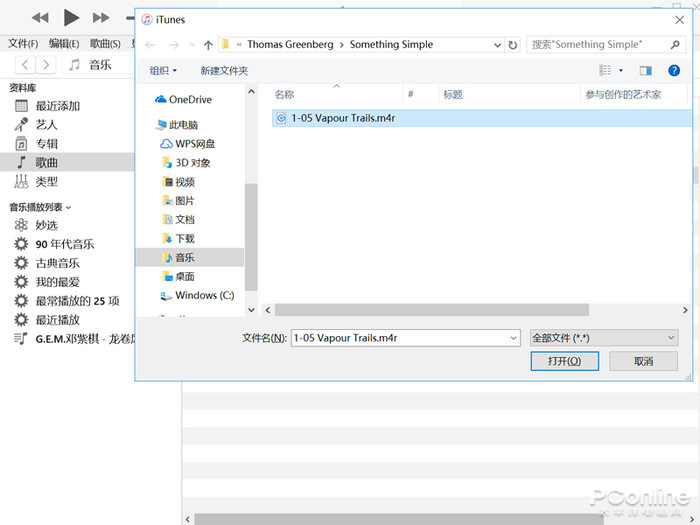700x525 pixels.
Task: Change the file view layout icon
Action: 605,70
